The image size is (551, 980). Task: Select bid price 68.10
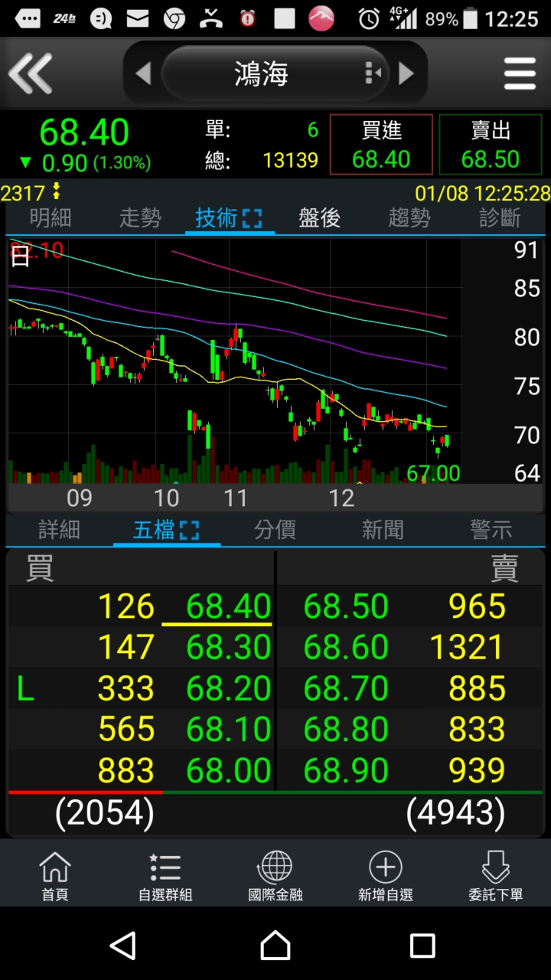point(228,729)
